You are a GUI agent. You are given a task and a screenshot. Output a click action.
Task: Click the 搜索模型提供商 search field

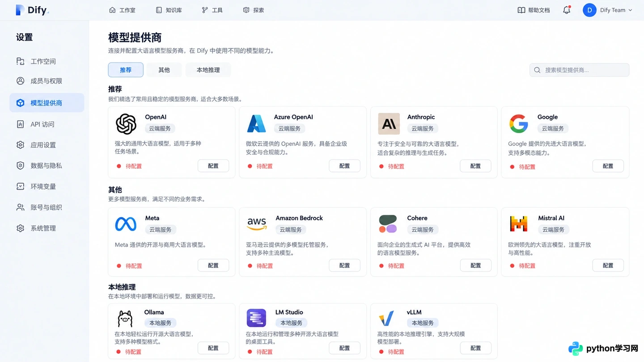tap(579, 70)
